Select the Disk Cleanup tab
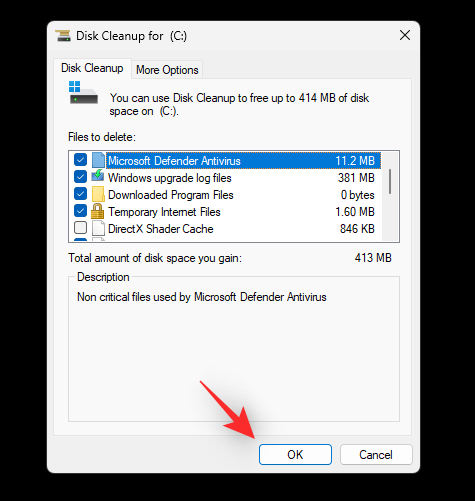Viewport: 475px width, 501px height. [x=92, y=68]
